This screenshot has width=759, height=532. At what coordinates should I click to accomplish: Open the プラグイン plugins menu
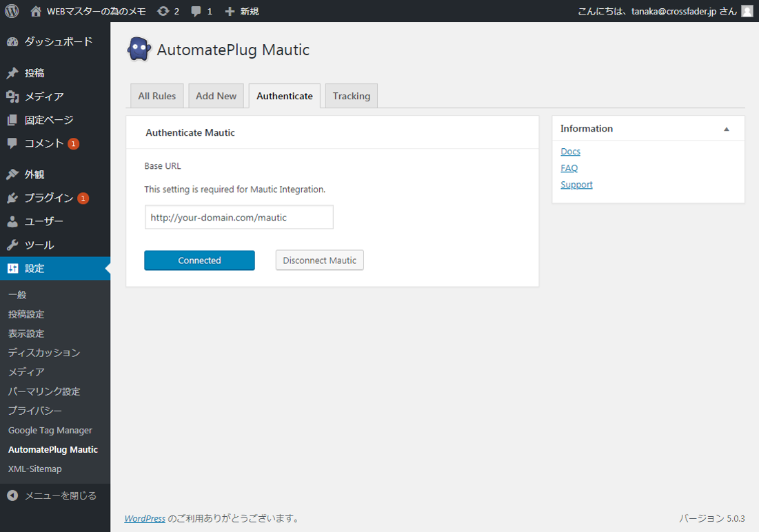(x=48, y=198)
